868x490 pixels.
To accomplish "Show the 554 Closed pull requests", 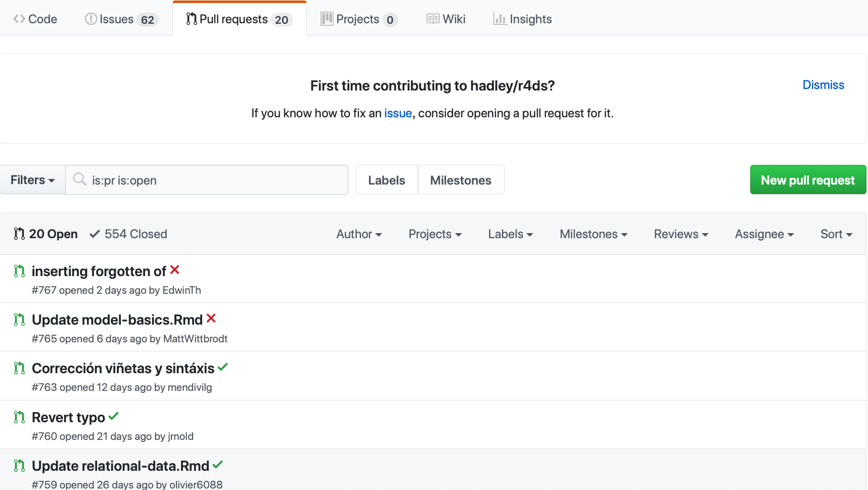I will click(128, 234).
